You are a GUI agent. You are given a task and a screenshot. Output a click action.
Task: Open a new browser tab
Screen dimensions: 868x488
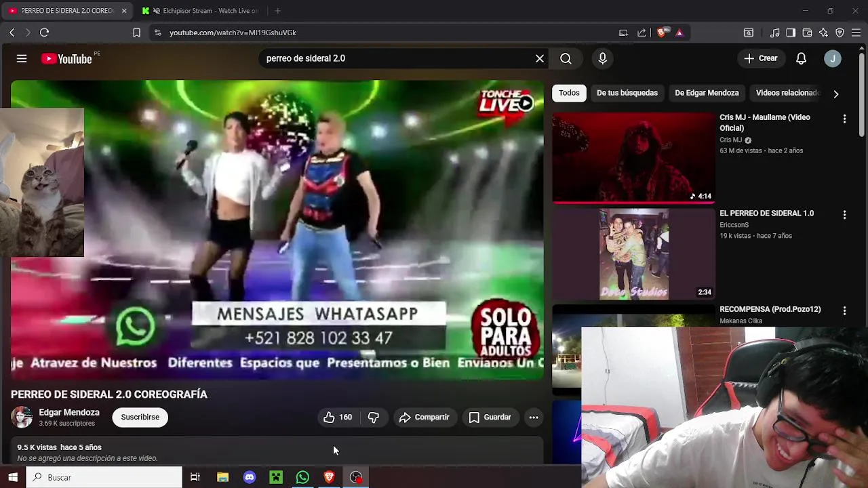[x=277, y=11]
